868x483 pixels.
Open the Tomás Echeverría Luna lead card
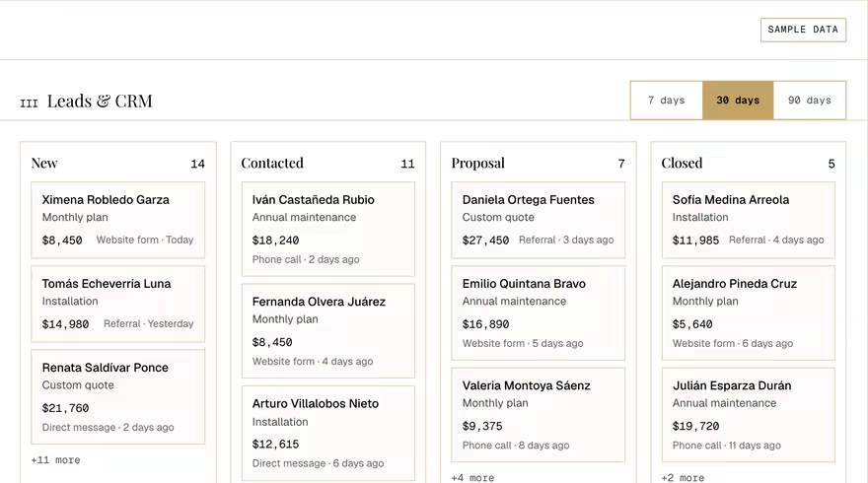(x=118, y=304)
